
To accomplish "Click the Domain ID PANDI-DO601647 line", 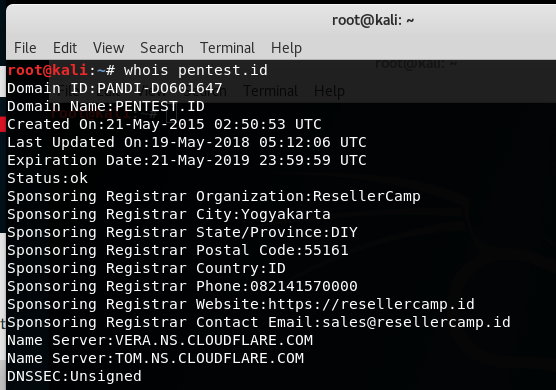I will [x=115, y=88].
